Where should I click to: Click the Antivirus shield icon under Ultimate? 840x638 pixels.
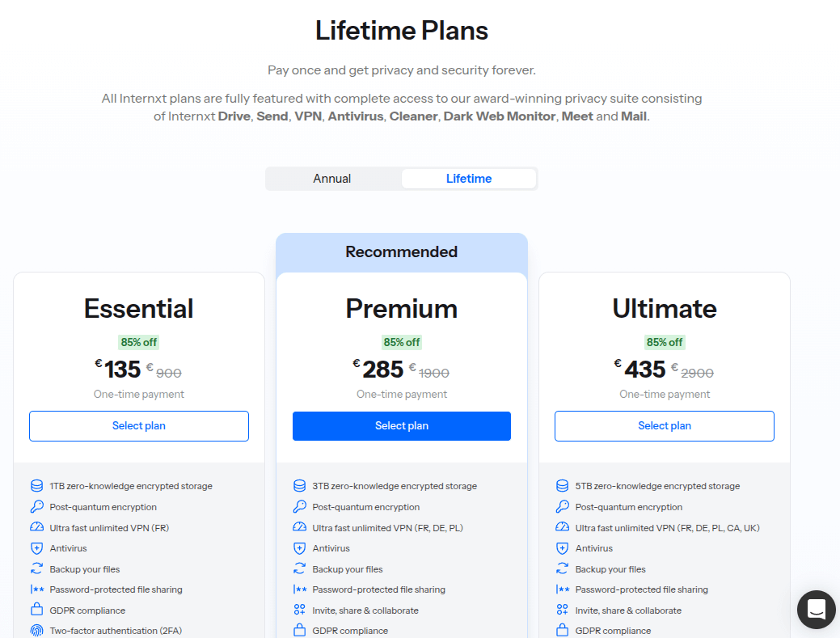tap(562, 547)
